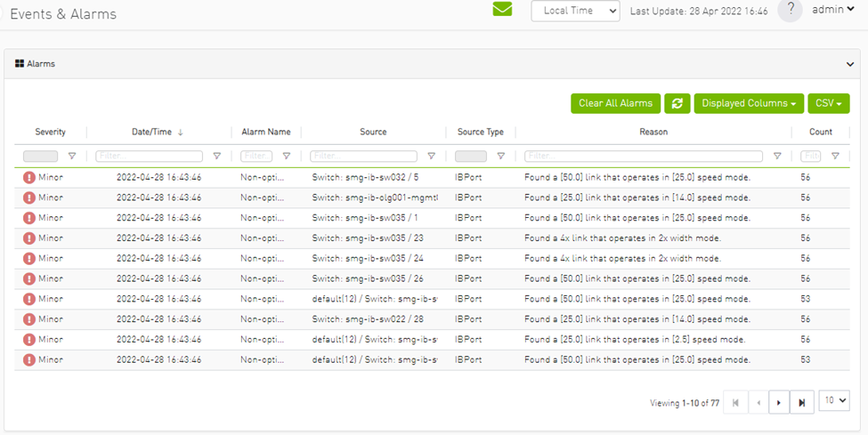Click the Date/Time column filter funnel icon

point(216,156)
